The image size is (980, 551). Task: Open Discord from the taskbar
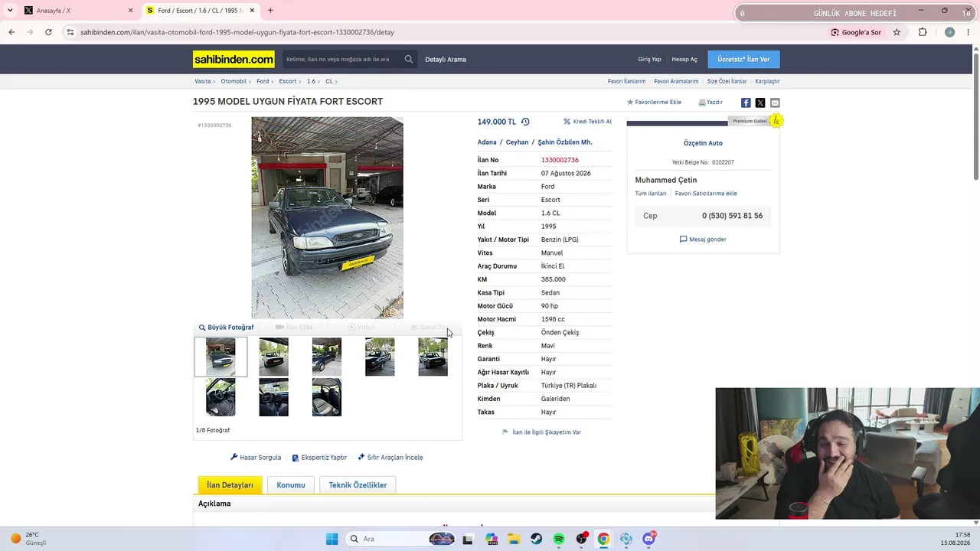(x=649, y=539)
